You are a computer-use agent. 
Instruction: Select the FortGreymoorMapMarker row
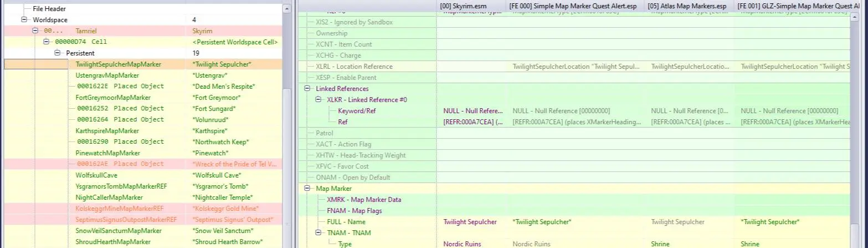[x=143, y=98]
